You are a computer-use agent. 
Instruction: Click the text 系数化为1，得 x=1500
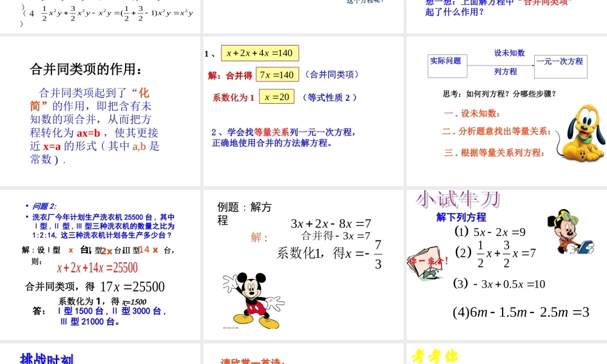(102, 302)
